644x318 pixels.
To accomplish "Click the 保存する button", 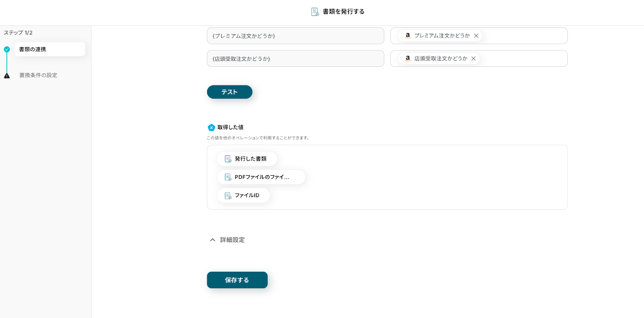I will coord(237,280).
